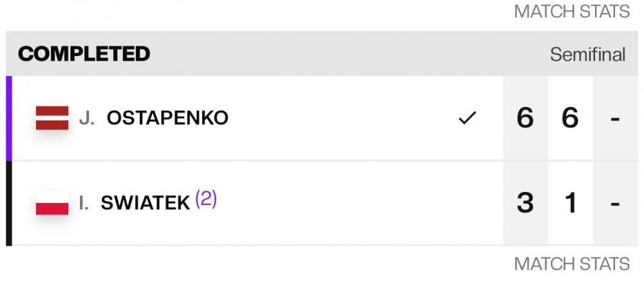Click Swiatek's seed number (2)
This screenshot has width=644, height=281.
(206, 200)
